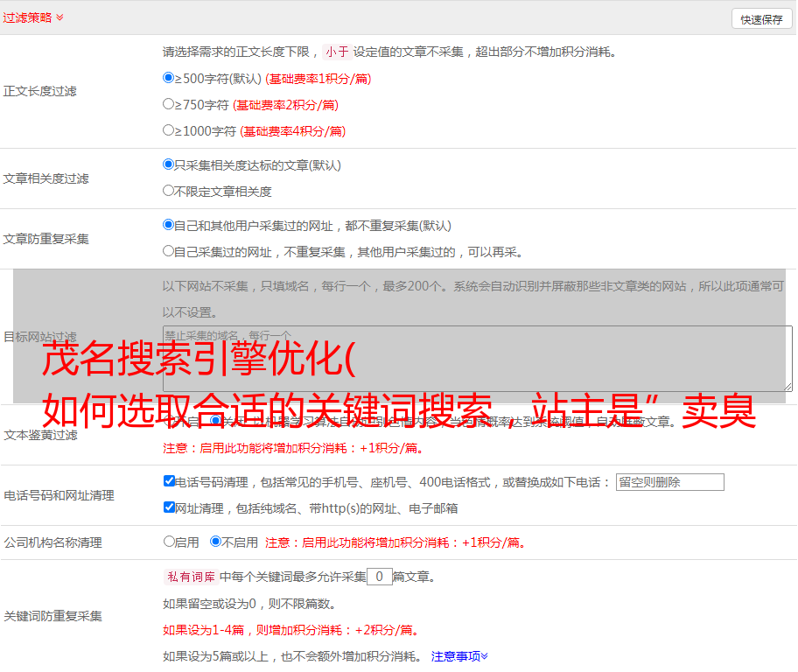Image resolution: width=798 pixels, height=672 pixels.
Task: Click the articles-per-keyword number field
Action: (x=379, y=577)
